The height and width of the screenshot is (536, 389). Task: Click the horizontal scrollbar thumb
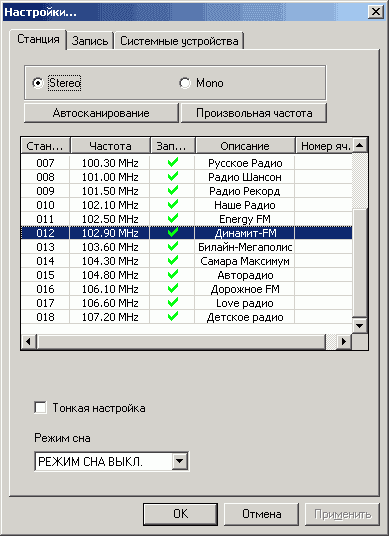(x=181, y=341)
